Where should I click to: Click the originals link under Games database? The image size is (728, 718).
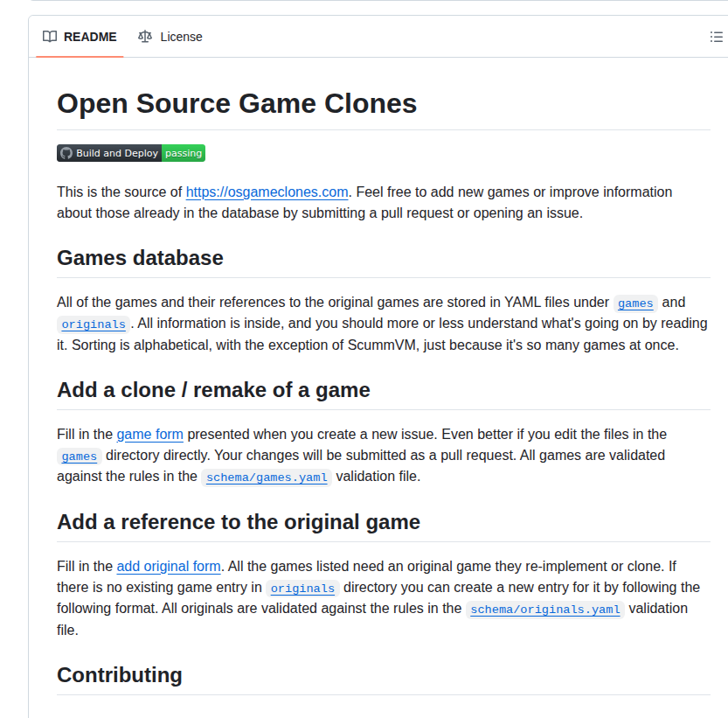(93, 324)
